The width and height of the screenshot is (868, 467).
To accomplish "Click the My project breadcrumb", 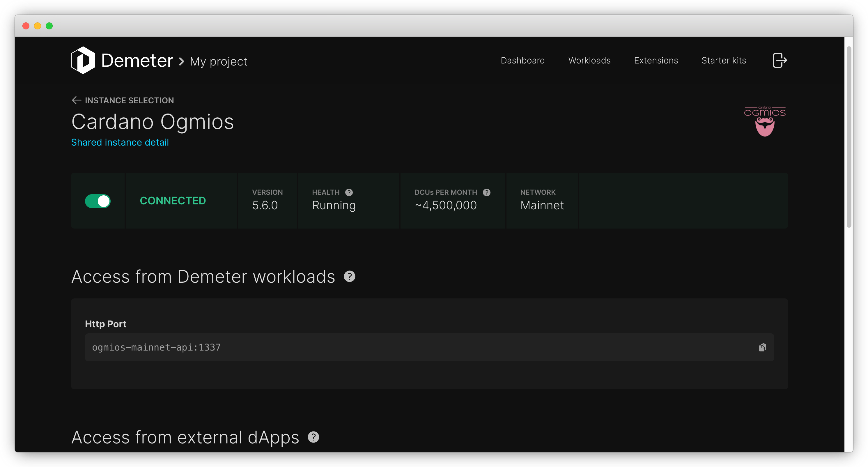I will (x=218, y=62).
